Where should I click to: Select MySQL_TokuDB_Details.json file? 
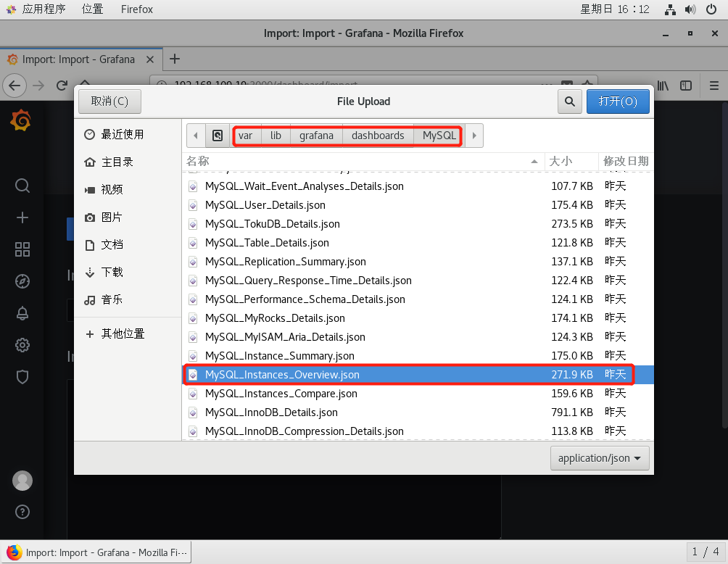418,224
